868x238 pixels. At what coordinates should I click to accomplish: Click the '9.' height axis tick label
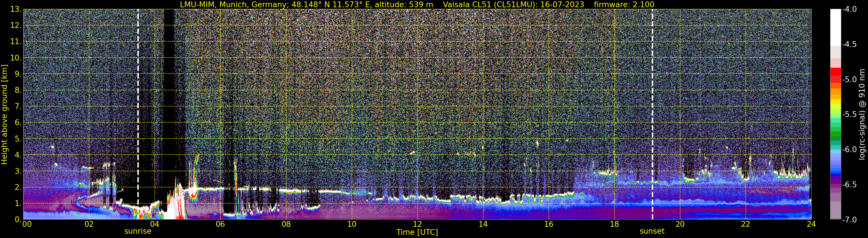point(18,74)
